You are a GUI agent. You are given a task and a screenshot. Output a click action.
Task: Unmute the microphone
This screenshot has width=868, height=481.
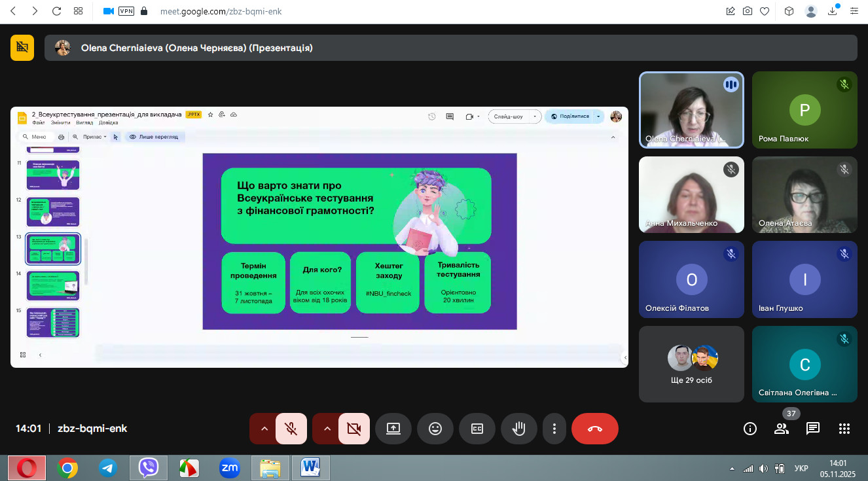click(x=291, y=429)
